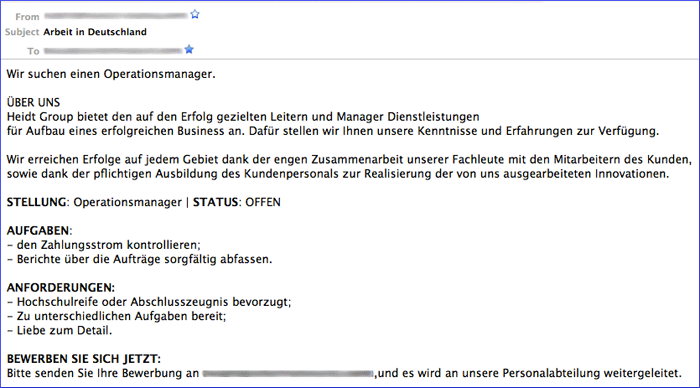Click the blurred sender address in From field
The height and width of the screenshot is (388, 700).
click(x=116, y=16)
